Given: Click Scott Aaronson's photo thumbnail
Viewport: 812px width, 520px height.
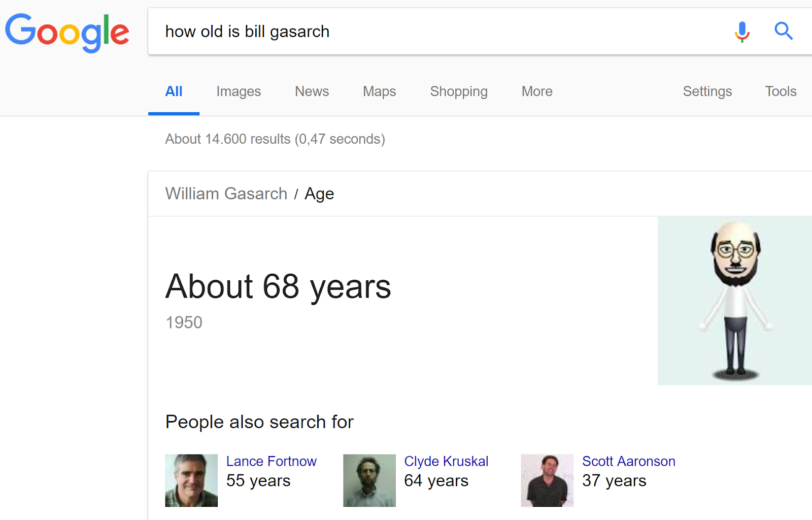Looking at the screenshot, I should tap(547, 480).
